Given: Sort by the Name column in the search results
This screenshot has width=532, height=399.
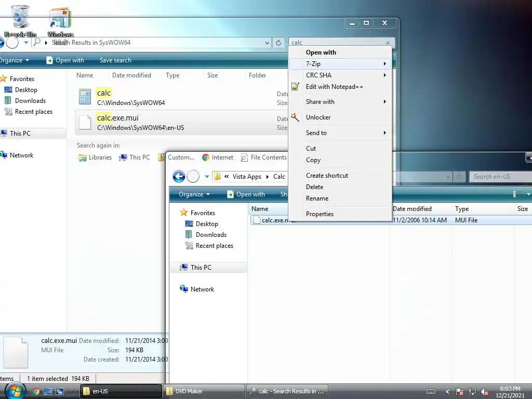Looking at the screenshot, I should coord(85,75).
